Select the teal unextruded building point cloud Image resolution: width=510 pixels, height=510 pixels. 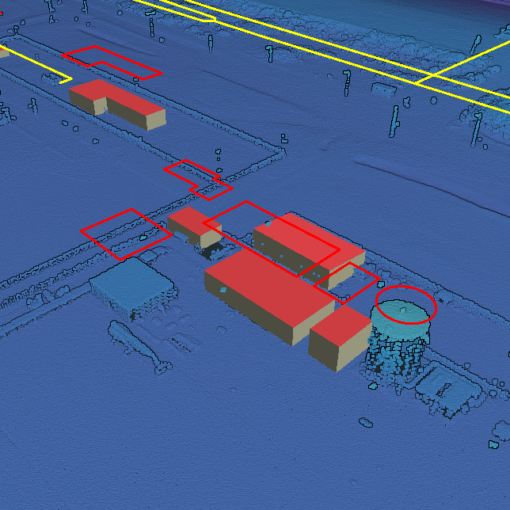pyautogui.click(x=133, y=287)
